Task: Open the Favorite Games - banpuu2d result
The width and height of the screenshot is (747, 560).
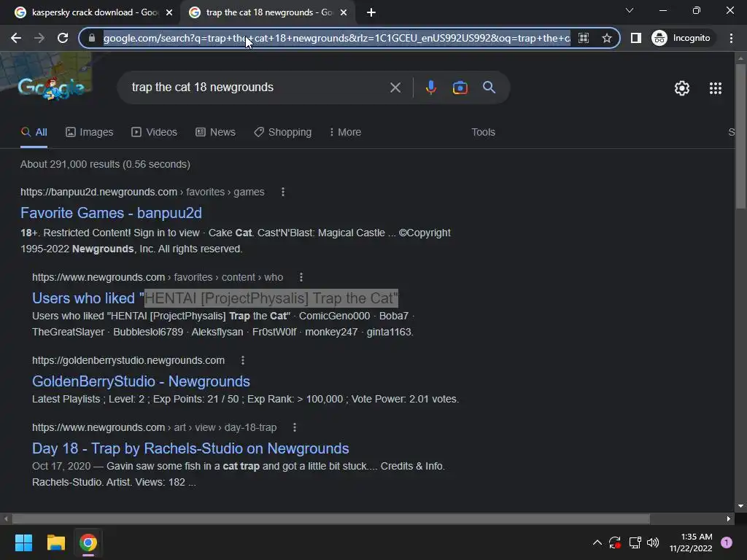Action: (x=111, y=213)
